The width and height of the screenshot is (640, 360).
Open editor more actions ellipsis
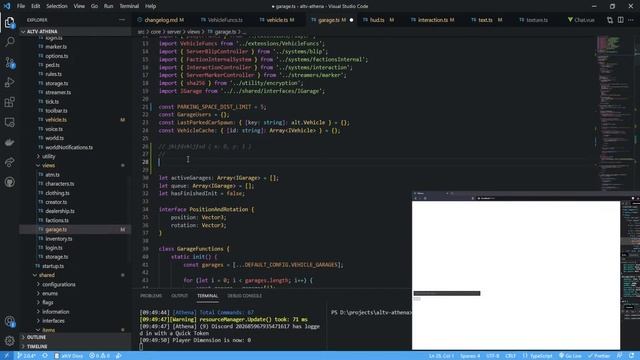click(631, 20)
